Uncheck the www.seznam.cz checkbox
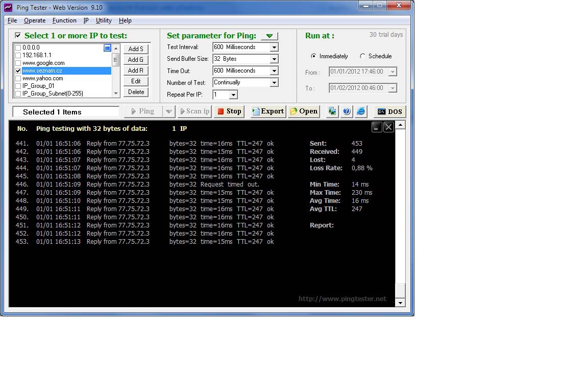The width and height of the screenshot is (588, 368). (18, 71)
